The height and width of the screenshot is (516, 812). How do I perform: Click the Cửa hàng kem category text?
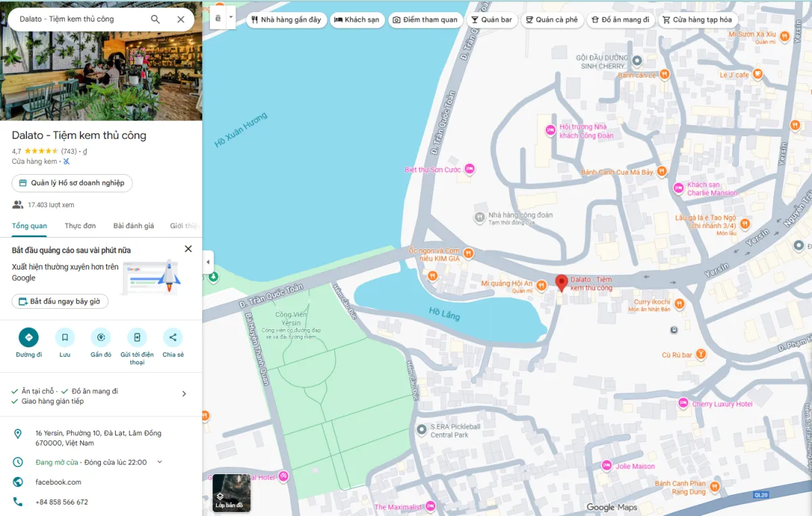point(35,161)
